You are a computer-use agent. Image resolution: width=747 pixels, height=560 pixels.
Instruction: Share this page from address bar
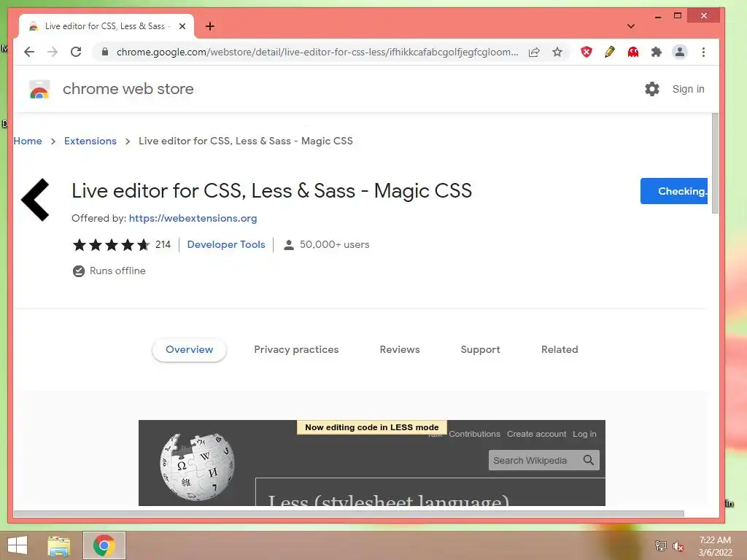click(x=534, y=52)
